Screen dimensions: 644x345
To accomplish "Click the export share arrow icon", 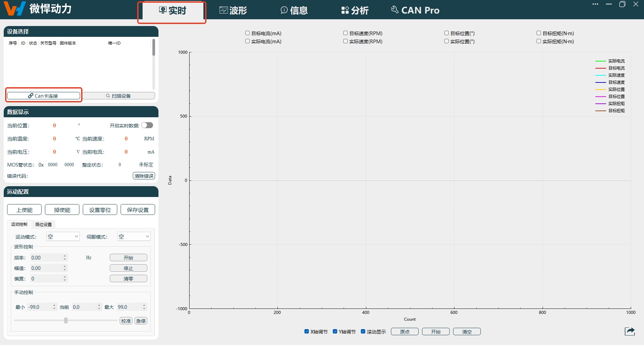I will [x=629, y=331].
